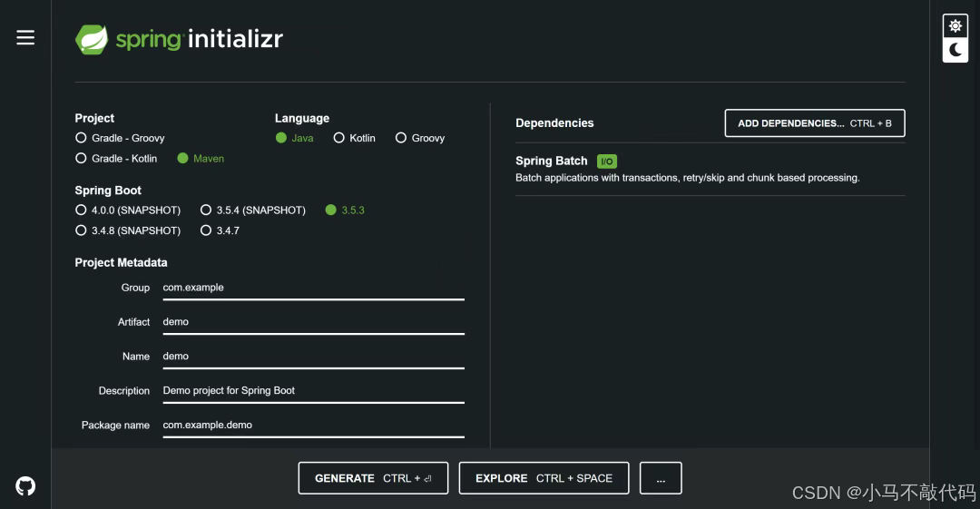Image resolution: width=980 pixels, height=509 pixels.
Task: Open the more options ellipsis button
Action: tap(661, 478)
